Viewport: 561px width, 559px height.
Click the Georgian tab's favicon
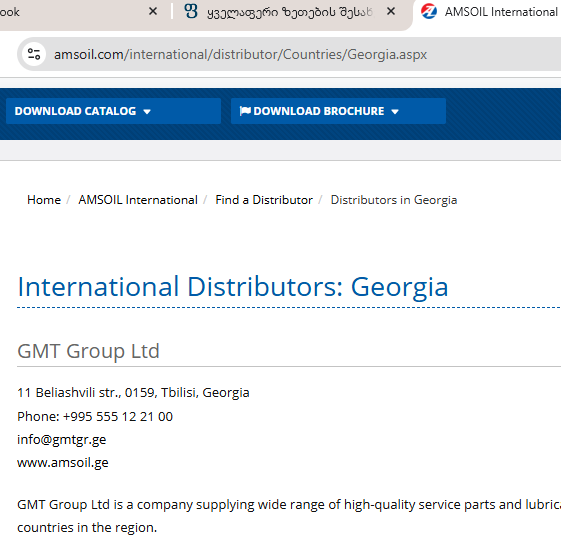coord(191,11)
